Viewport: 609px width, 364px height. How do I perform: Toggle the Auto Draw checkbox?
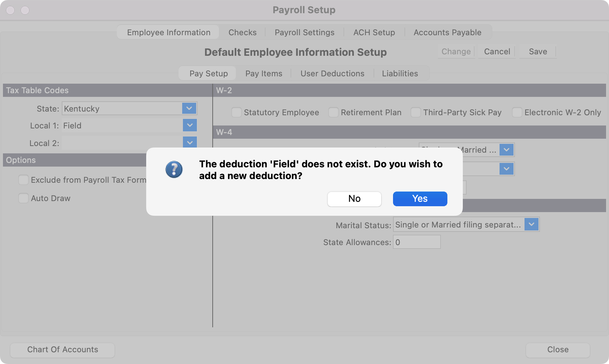coord(24,198)
